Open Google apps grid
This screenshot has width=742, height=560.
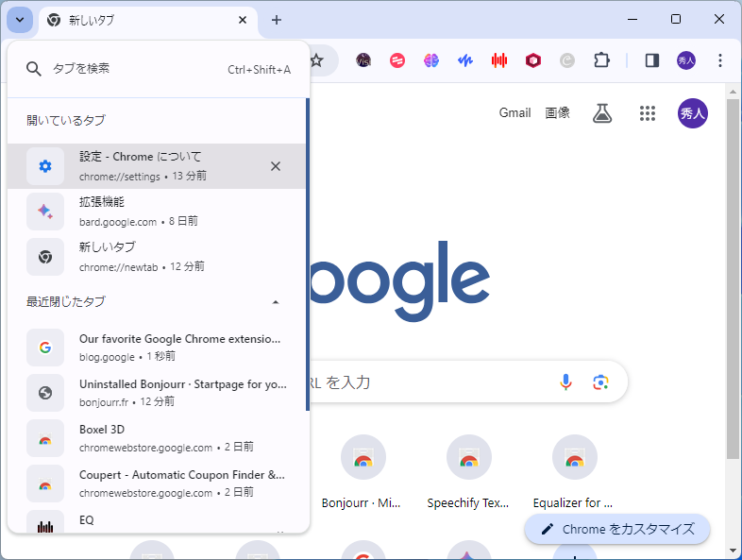tap(648, 113)
